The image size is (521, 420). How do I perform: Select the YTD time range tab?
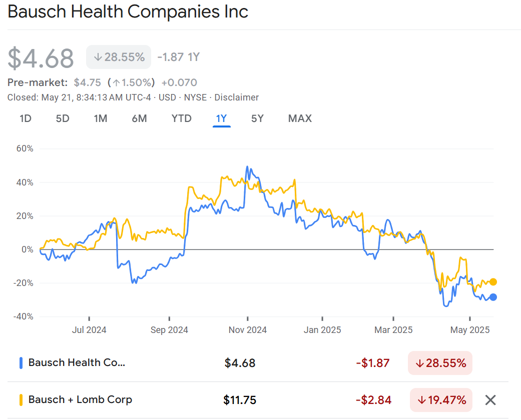(x=181, y=118)
